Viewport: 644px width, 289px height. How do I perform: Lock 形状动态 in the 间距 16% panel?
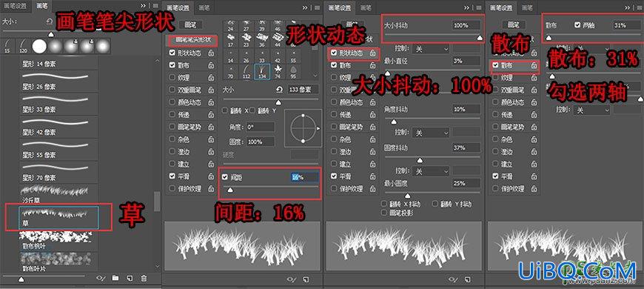211,53
